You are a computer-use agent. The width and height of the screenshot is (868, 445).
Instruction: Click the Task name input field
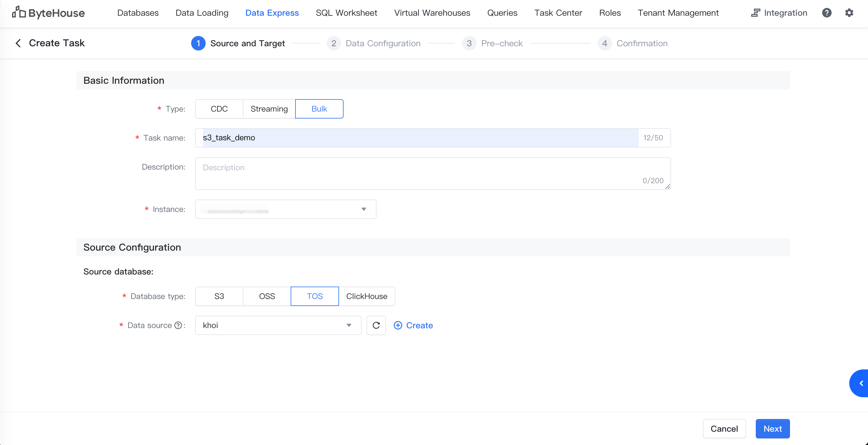point(433,138)
